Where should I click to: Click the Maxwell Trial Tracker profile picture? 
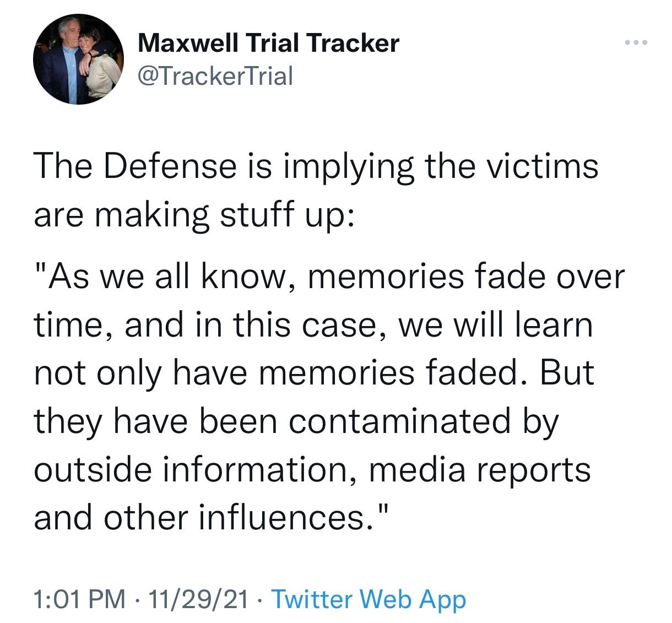78,59
